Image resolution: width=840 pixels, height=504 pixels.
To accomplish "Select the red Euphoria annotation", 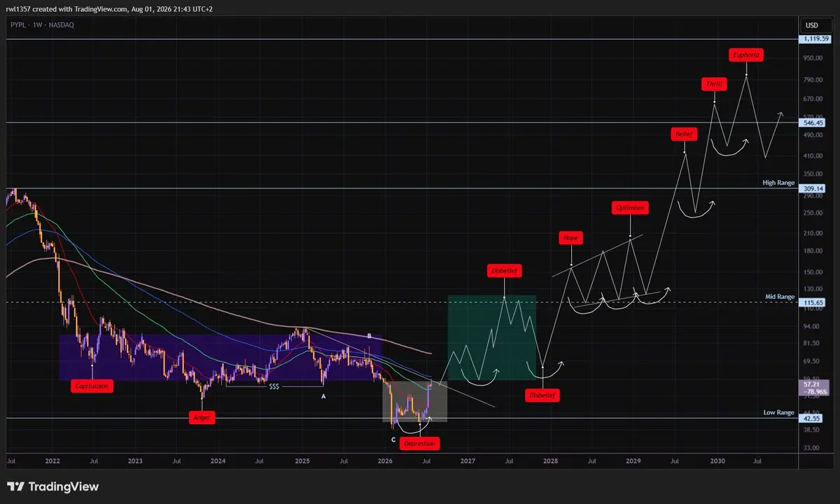I will coord(745,54).
